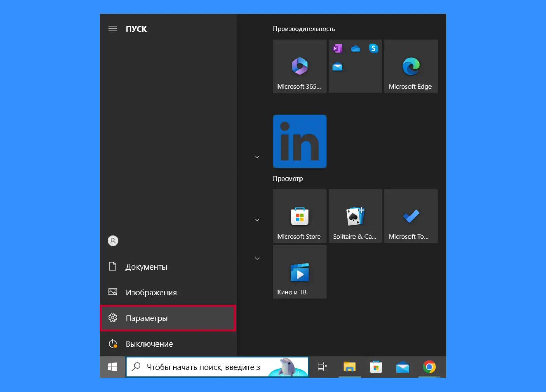Open Mail from the taskbar

(x=403, y=367)
